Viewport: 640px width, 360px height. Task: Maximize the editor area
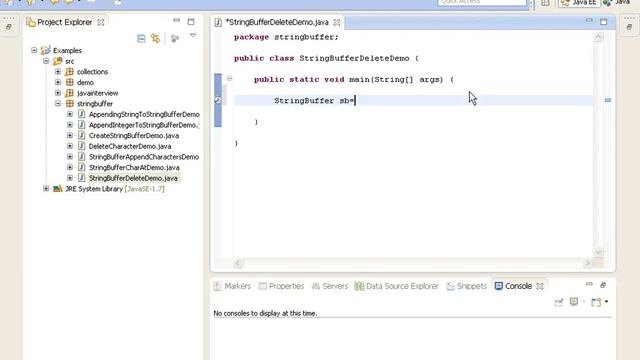click(x=604, y=22)
